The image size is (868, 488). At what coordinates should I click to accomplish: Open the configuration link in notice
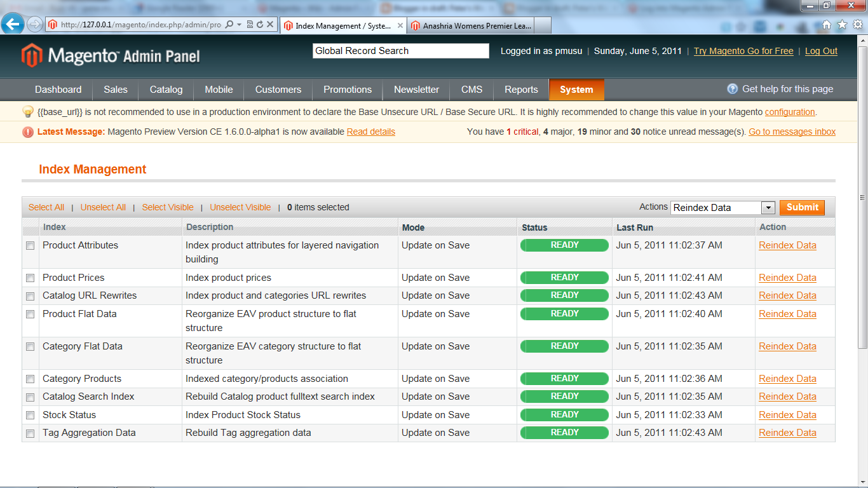tap(790, 112)
